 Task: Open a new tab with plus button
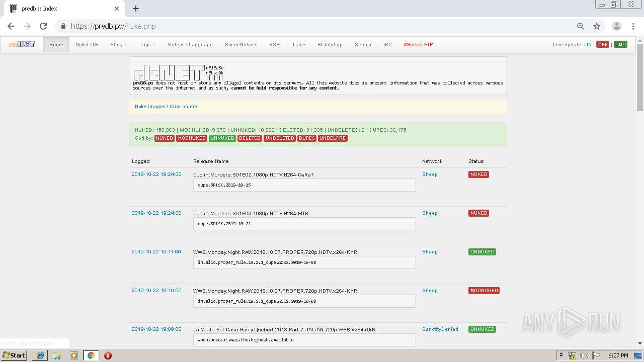(136, 9)
